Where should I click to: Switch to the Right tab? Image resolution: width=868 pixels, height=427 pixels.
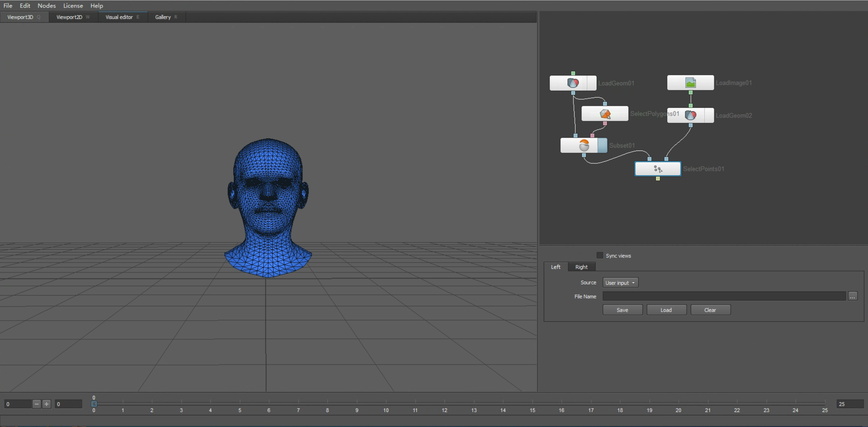click(581, 267)
